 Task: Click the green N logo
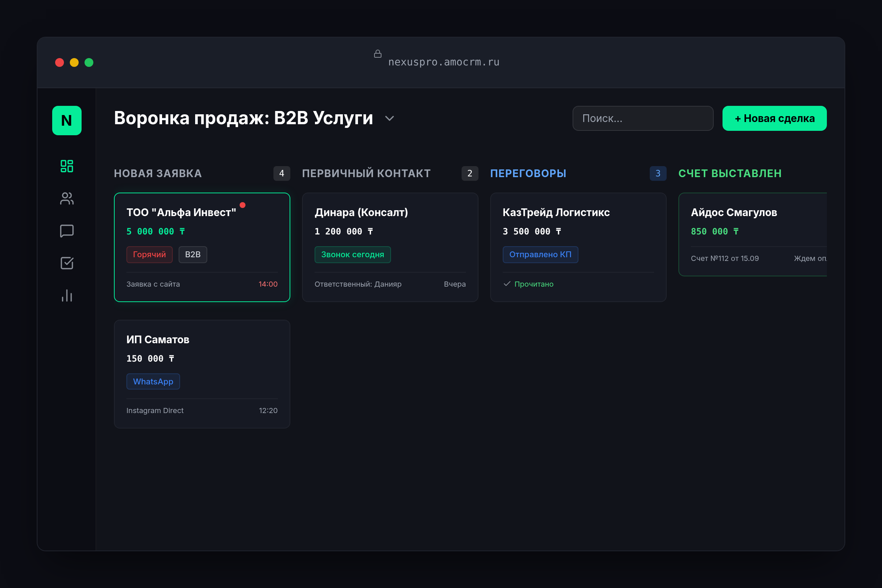pyautogui.click(x=67, y=121)
